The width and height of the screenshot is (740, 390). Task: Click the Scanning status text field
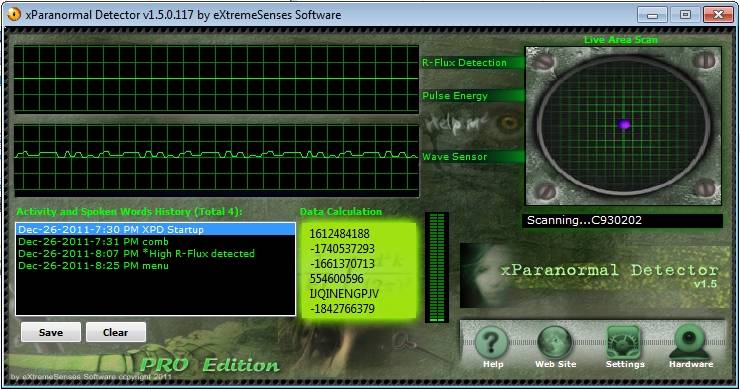pyautogui.click(x=622, y=220)
